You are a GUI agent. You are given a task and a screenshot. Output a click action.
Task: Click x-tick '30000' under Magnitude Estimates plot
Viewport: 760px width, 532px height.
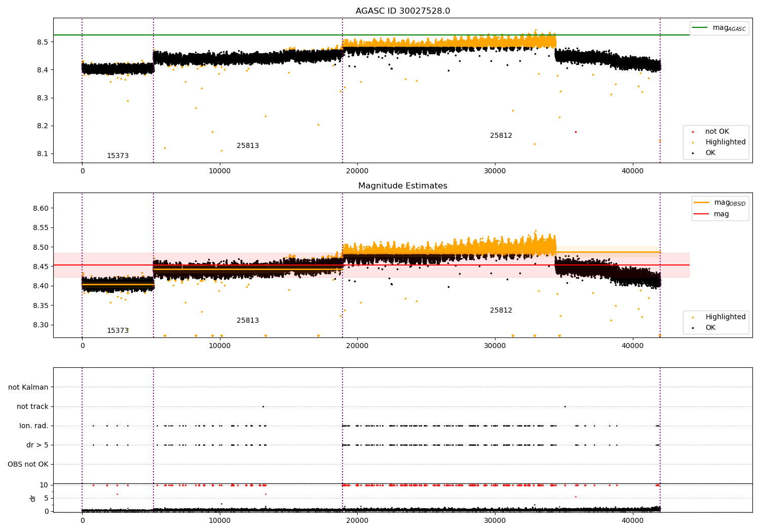(x=495, y=346)
